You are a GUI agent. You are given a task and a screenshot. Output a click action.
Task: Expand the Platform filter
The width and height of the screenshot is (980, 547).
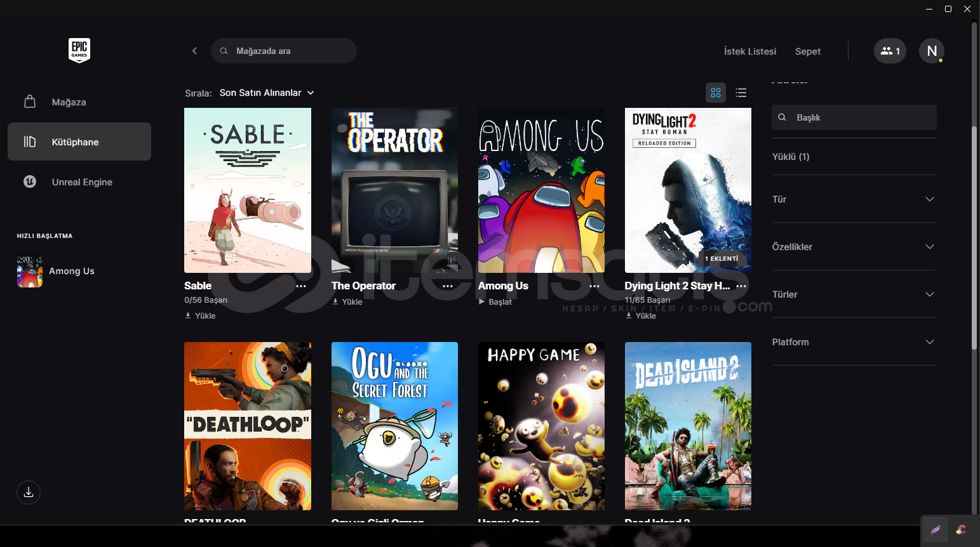[854, 342]
